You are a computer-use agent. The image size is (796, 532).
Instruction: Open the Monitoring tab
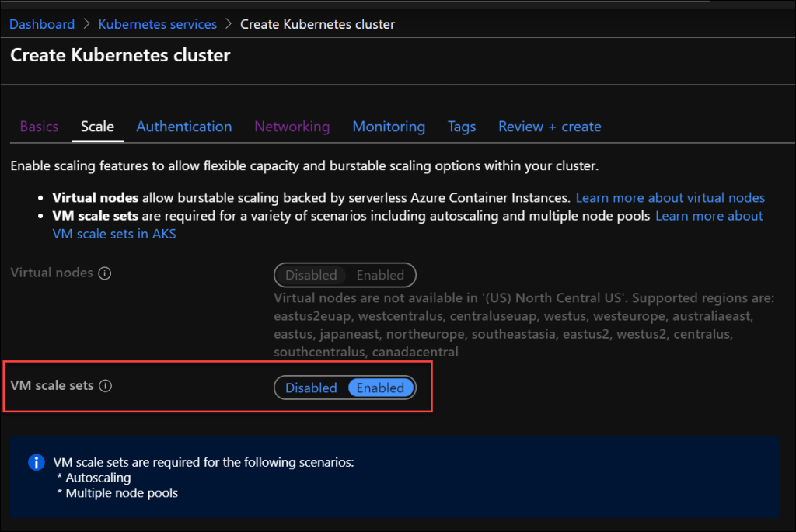coord(389,127)
